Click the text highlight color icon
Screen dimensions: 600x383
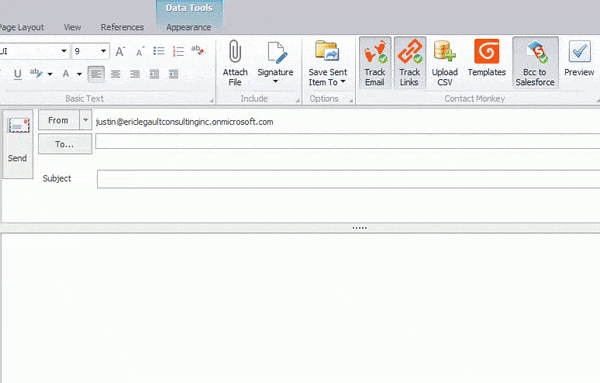pos(36,73)
